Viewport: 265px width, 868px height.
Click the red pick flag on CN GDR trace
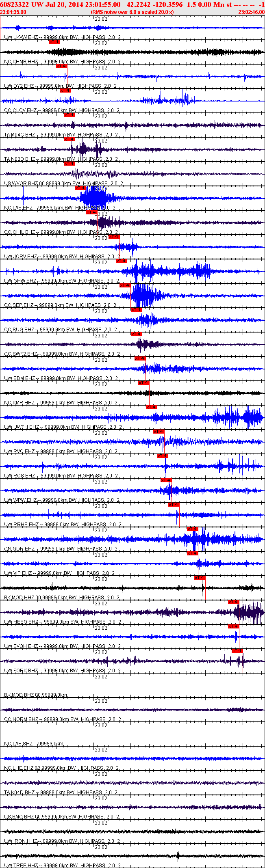click(193, 529)
